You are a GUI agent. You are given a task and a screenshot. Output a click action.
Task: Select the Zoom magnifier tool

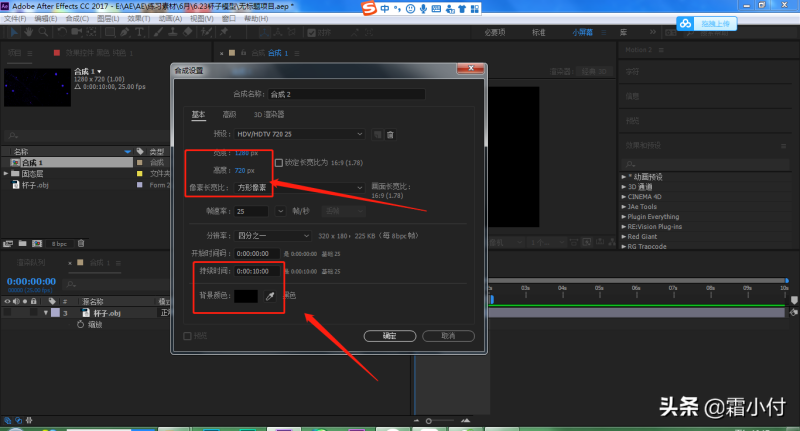pyautogui.click(x=43, y=32)
